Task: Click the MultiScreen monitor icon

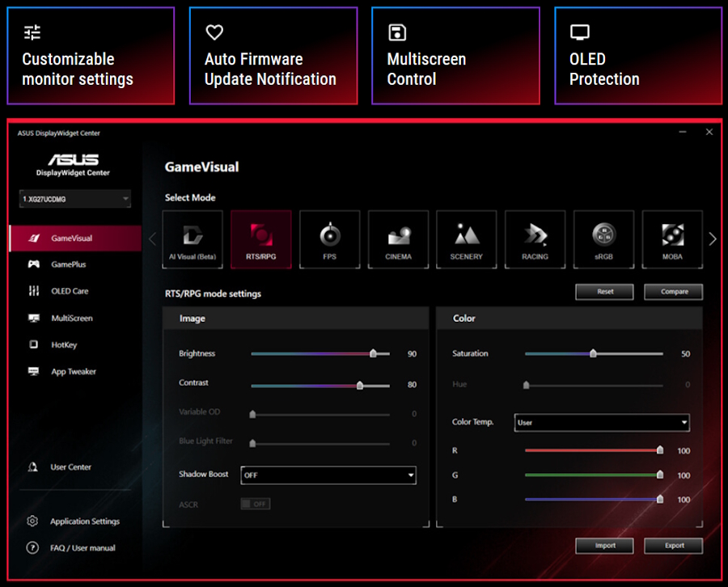Action: 33,318
